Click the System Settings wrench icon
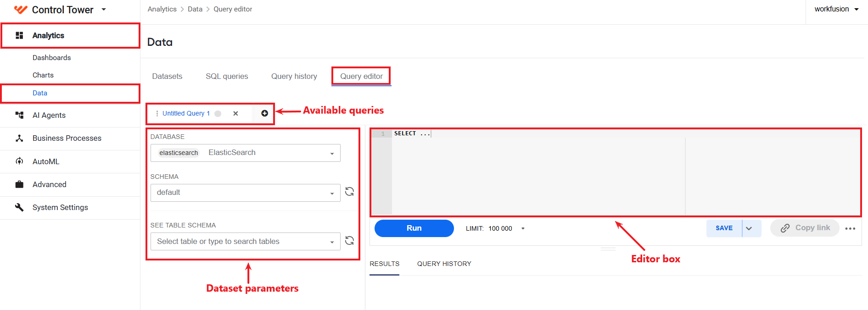This screenshot has width=868, height=310. pyautogui.click(x=19, y=207)
